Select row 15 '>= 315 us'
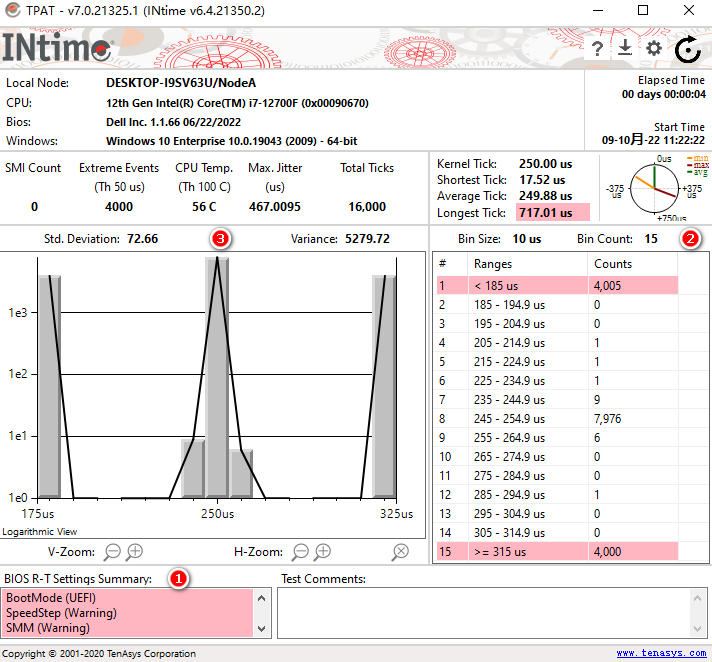The image size is (712, 662). tap(557, 552)
